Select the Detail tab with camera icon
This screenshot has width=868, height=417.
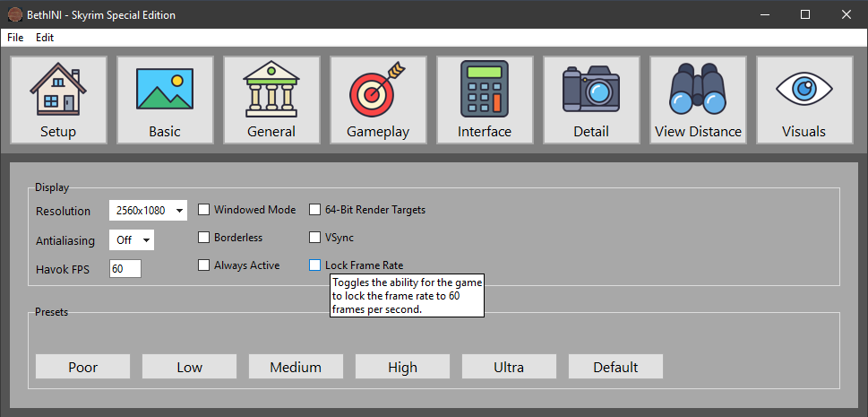tap(591, 100)
